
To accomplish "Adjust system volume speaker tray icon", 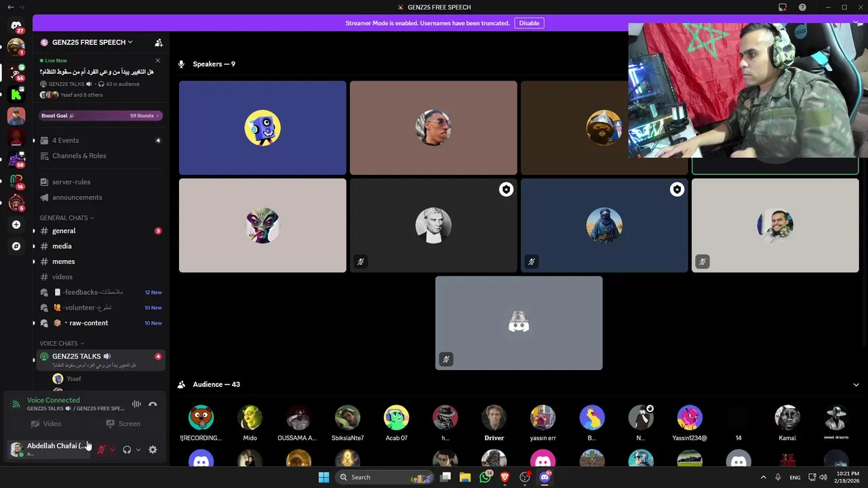I will [x=823, y=477].
